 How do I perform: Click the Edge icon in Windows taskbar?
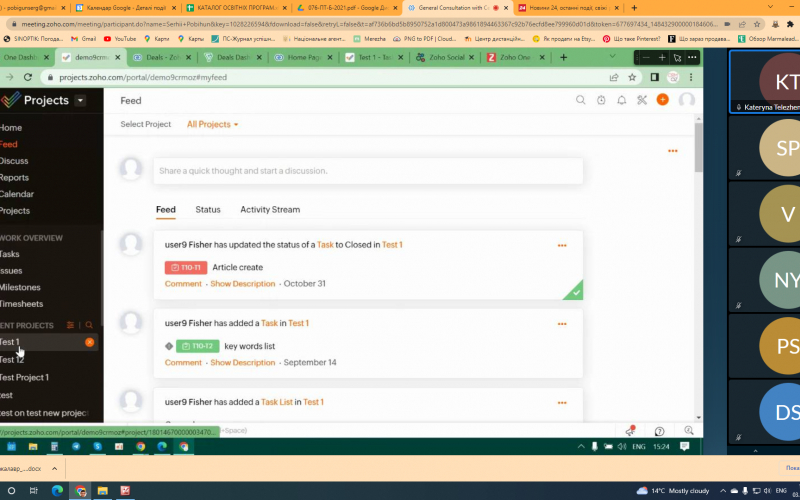click(x=57, y=491)
